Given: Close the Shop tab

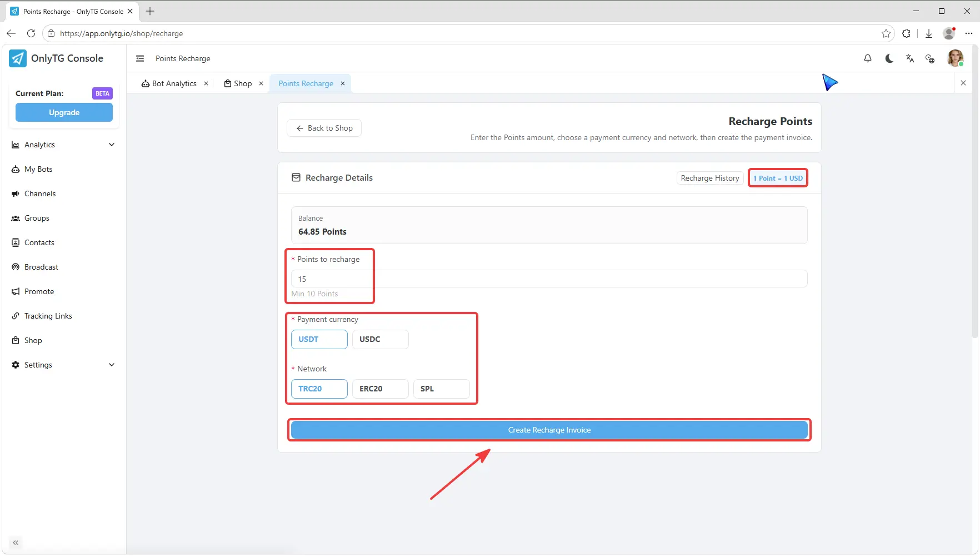Looking at the screenshot, I should [261, 83].
